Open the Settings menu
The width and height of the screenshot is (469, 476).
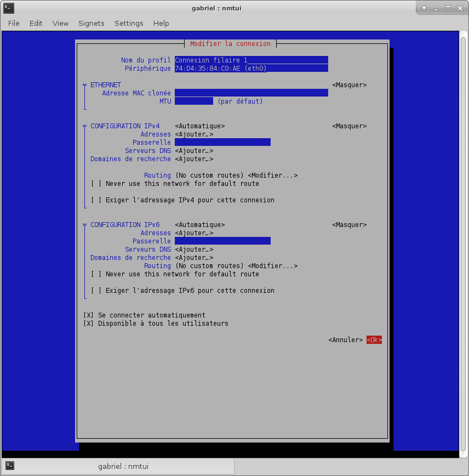click(129, 24)
